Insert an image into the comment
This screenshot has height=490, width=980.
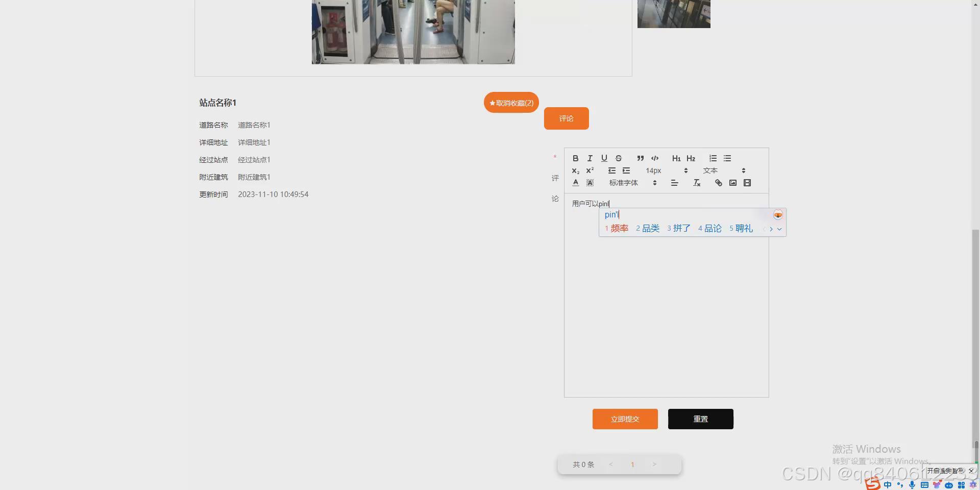click(733, 183)
